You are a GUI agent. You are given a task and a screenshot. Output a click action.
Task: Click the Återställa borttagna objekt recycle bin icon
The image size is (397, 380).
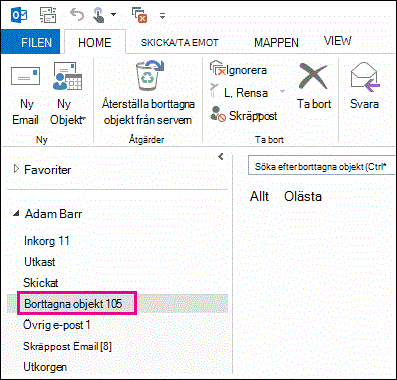coord(149,75)
